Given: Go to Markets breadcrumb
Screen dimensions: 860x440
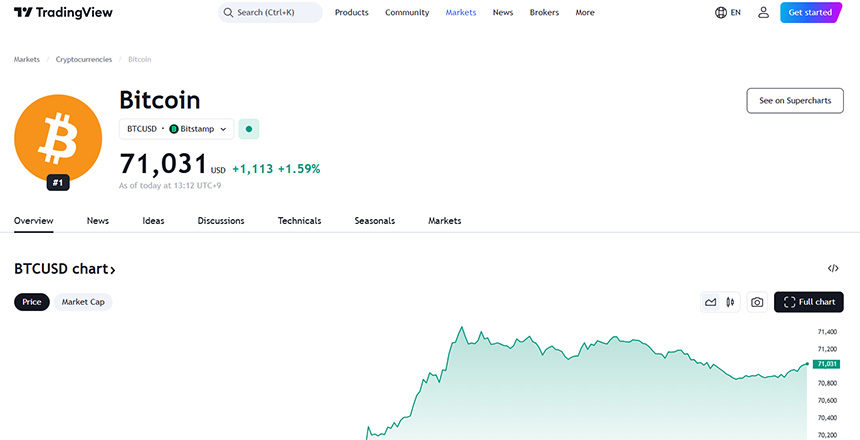Looking at the screenshot, I should pyautogui.click(x=27, y=59).
